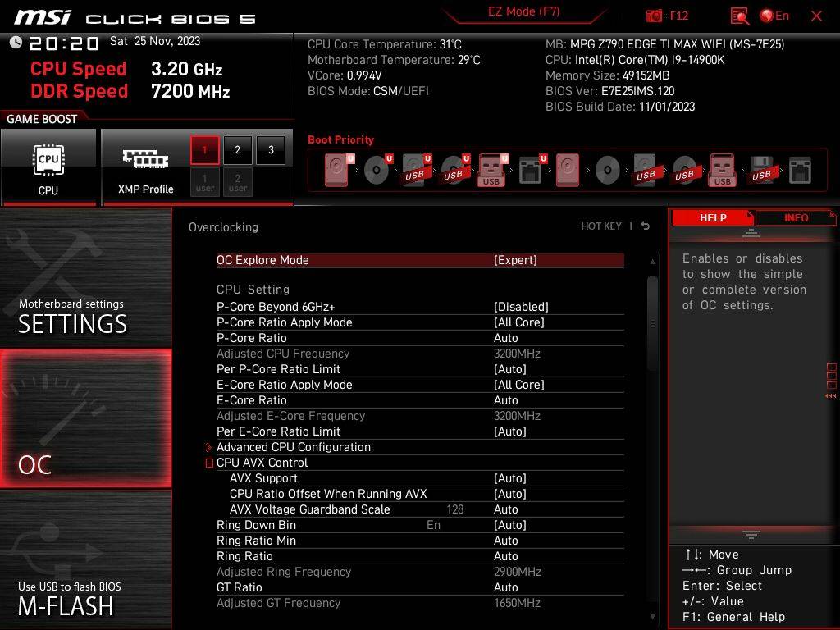The height and width of the screenshot is (630, 840).
Task: Click the UEFI CD/DVD boot device icon
Action: coord(377,170)
